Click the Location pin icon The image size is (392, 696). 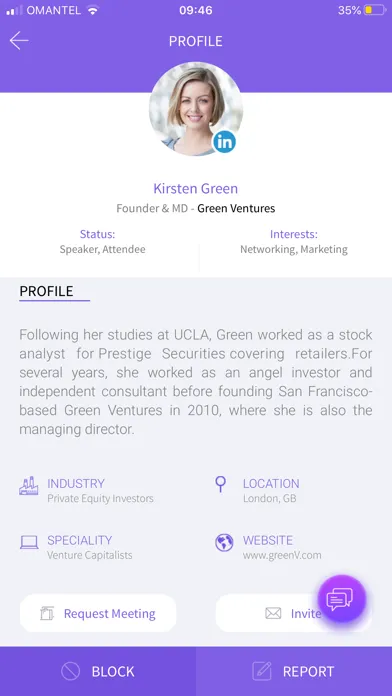(220, 484)
